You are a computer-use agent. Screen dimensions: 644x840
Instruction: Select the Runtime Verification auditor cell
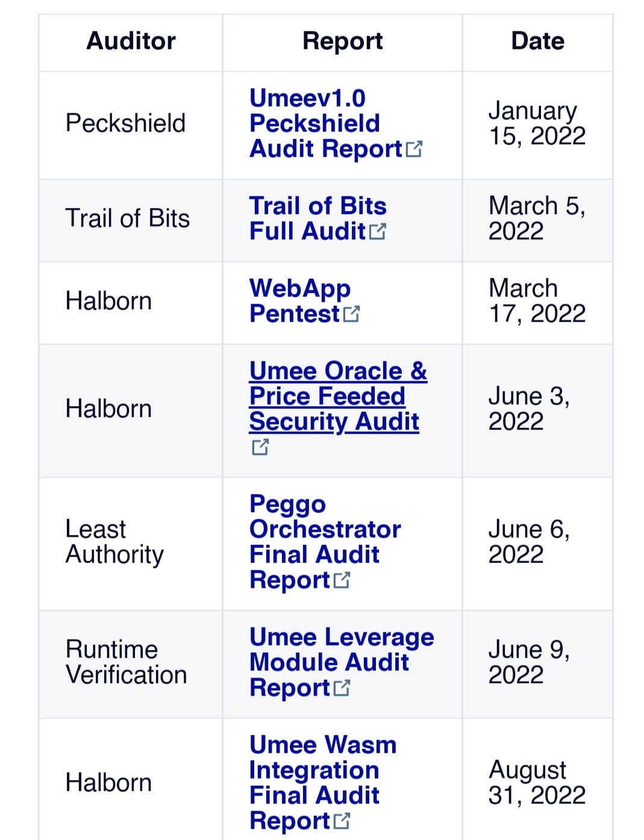click(131, 662)
